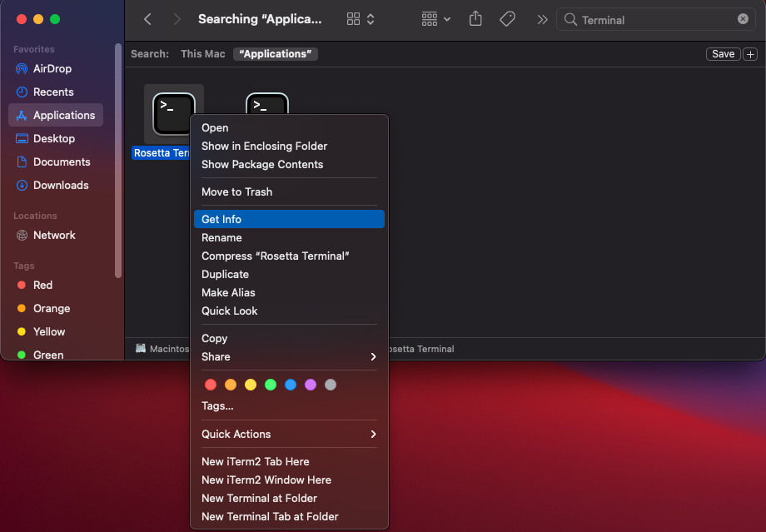Minimize the Finder window yellow button
This screenshot has height=532, width=766.
pos(38,19)
